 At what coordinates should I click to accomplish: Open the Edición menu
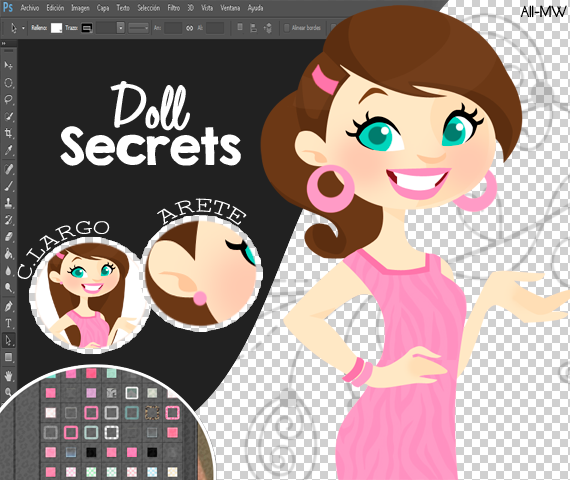pos(55,8)
